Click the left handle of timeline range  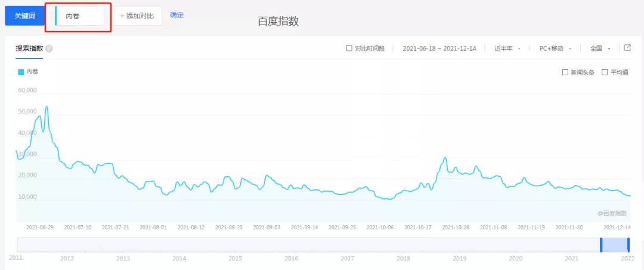coord(601,244)
